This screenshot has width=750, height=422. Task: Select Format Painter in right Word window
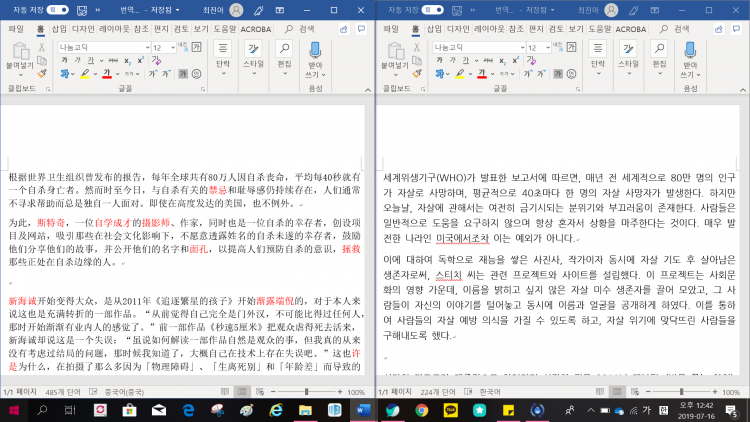[x=417, y=74]
